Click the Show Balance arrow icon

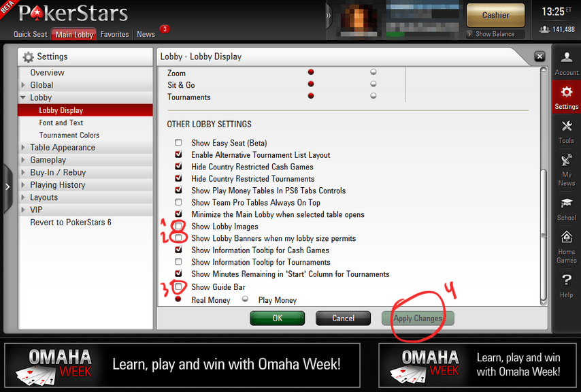[x=469, y=34]
